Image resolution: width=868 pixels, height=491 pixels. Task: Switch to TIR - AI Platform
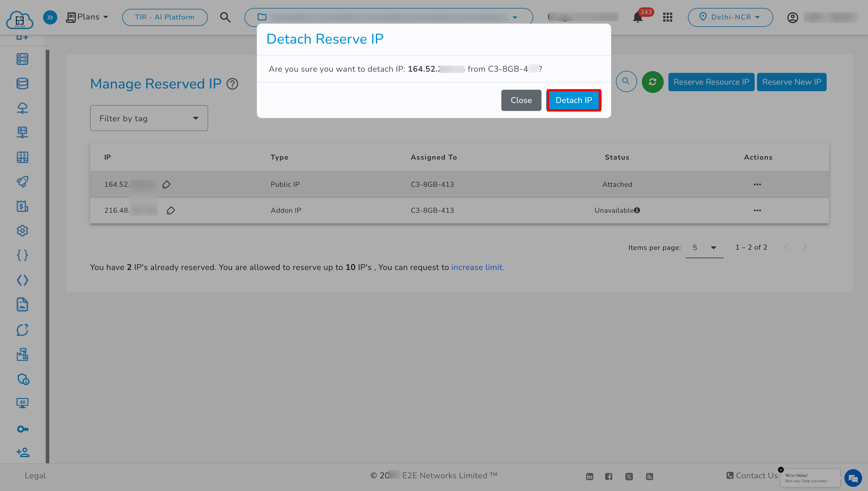coord(165,17)
